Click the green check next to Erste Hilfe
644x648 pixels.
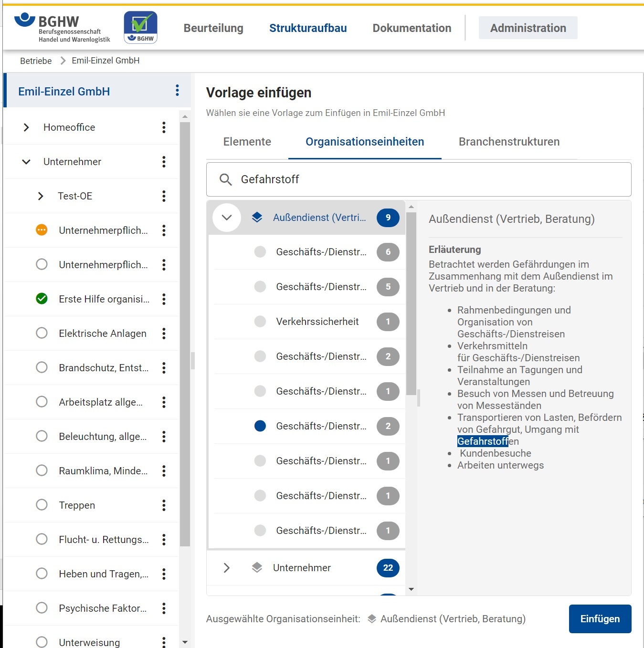tap(42, 299)
